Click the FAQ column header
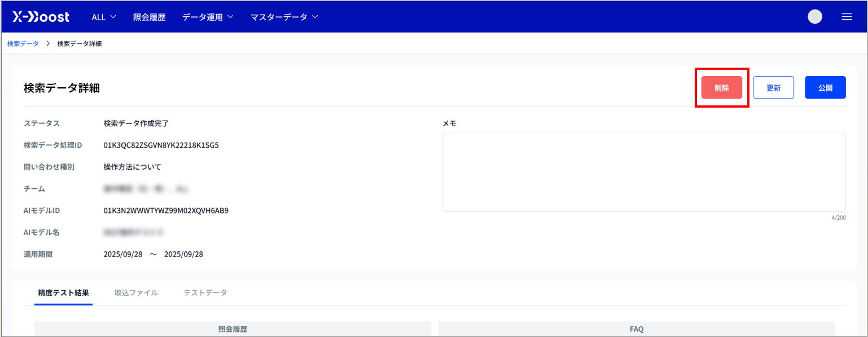Screen dimensions: 868x337 click(637, 329)
